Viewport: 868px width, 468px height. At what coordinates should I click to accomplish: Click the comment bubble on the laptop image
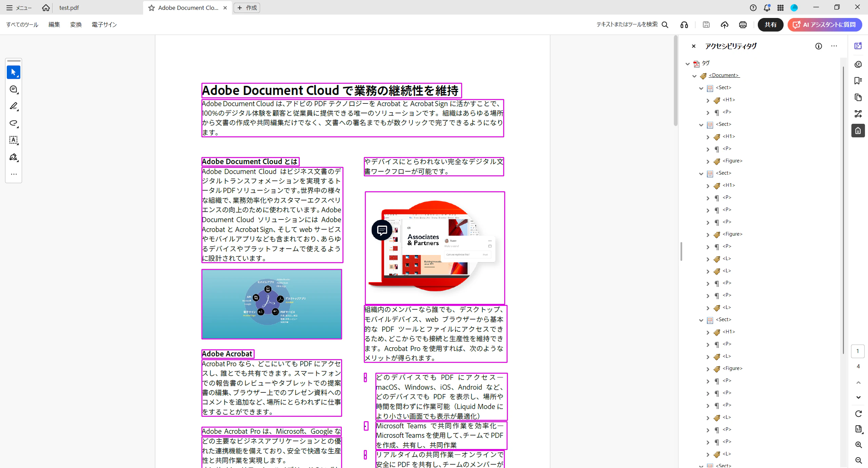(x=382, y=230)
